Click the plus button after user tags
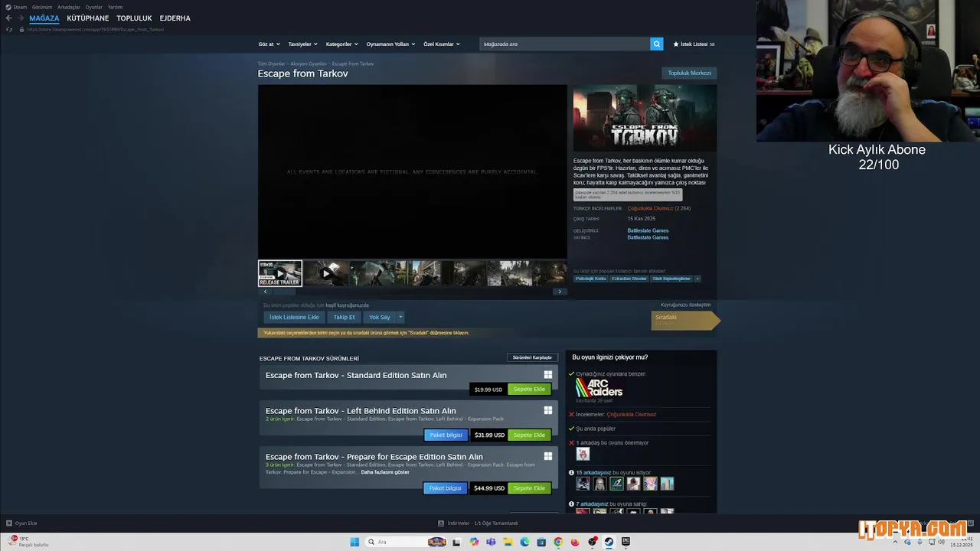Viewport: 980px width, 551px height. pyautogui.click(x=697, y=279)
